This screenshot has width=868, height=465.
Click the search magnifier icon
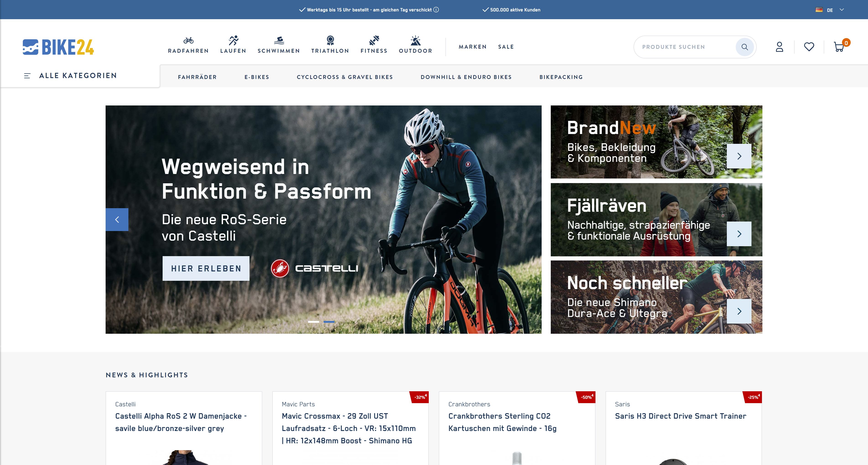pos(745,47)
